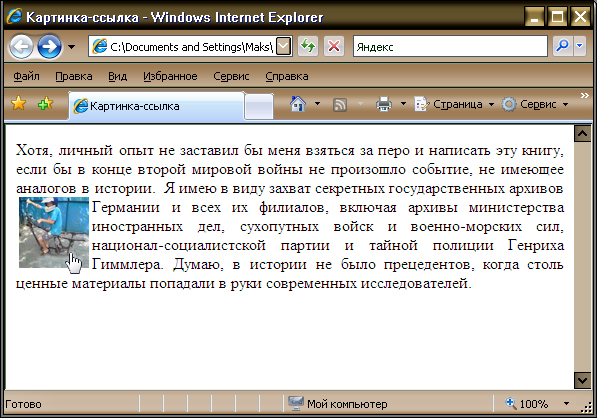Refresh the page with green arrows icon
Viewport: 597px width, 418px height.
click(x=308, y=46)
